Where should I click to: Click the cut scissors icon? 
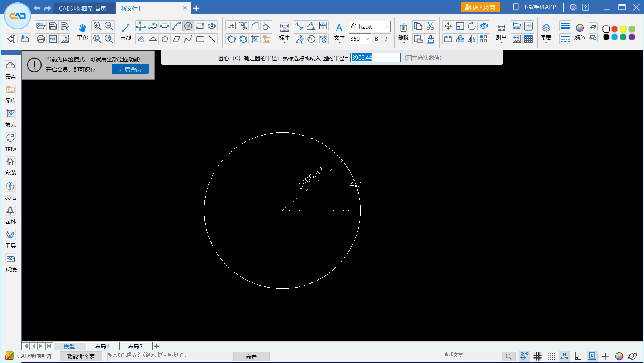click(x=430, y=26)
